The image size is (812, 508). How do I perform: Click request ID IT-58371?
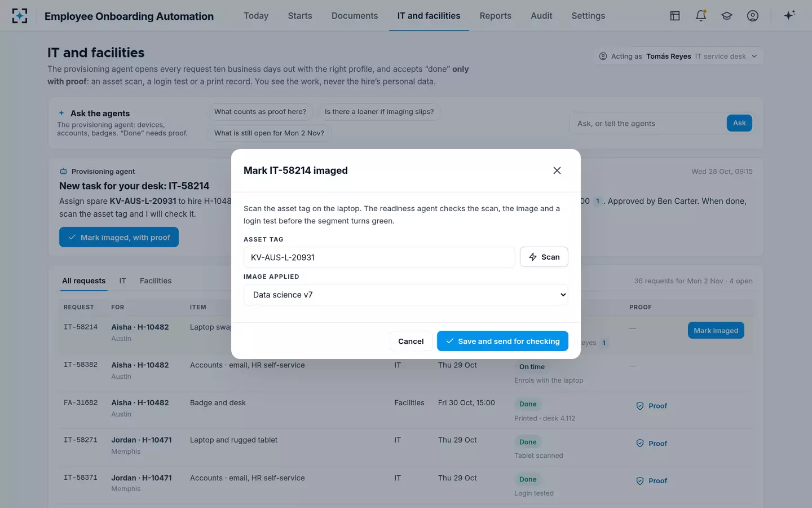(x=81, y=478)
